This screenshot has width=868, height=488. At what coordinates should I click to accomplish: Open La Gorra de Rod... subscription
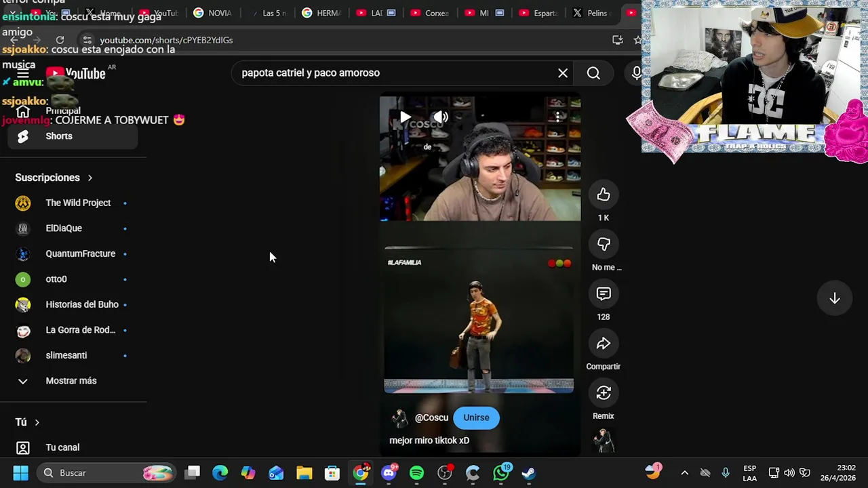point(73,330)
